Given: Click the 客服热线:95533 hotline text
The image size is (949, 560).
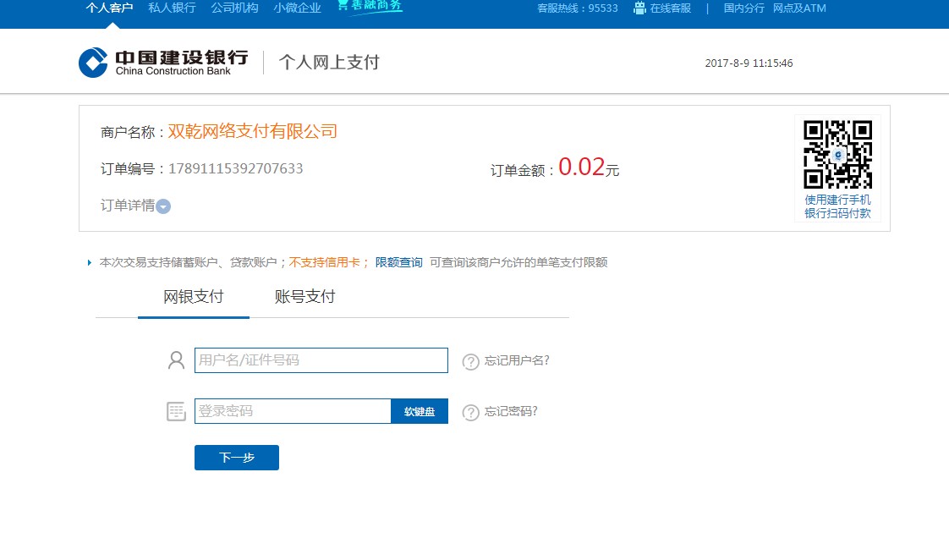Looking at the screenshot, I should click(x=578, y=8).
